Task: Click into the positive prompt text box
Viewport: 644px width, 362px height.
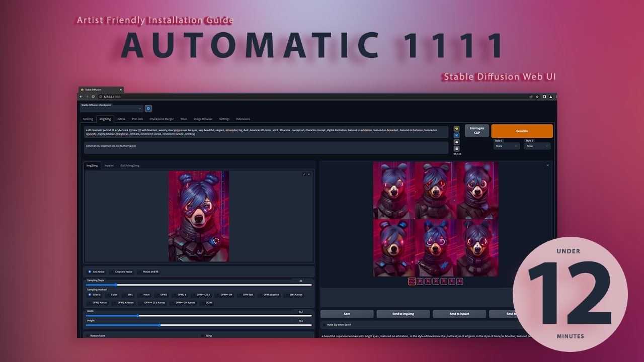Action: (266, 132)
